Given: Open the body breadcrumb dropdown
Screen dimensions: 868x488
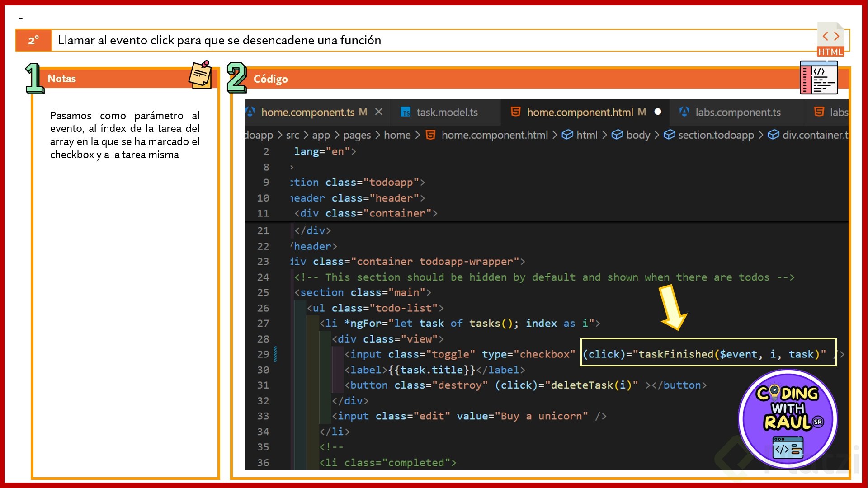Looking at the screenshot, I should [638, 135].
